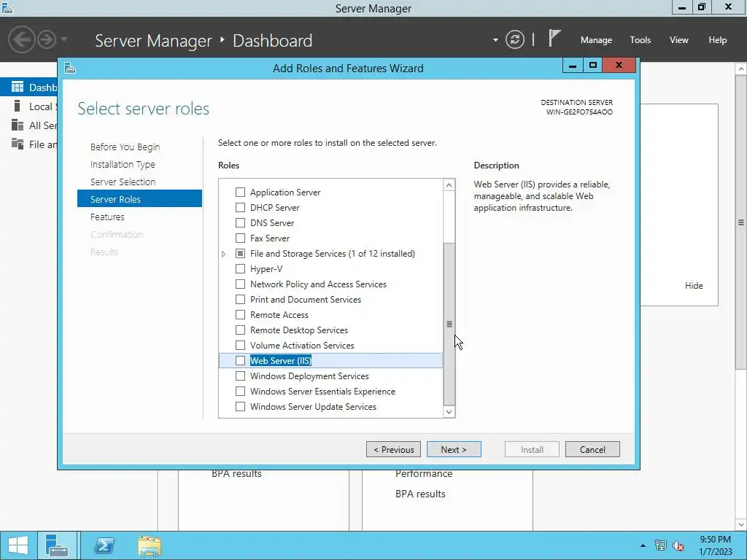Image resolution: width=747 pixels, height=560 pixels.
Task: Refresh the Server Manager dashboard
Action: [514, 39]
